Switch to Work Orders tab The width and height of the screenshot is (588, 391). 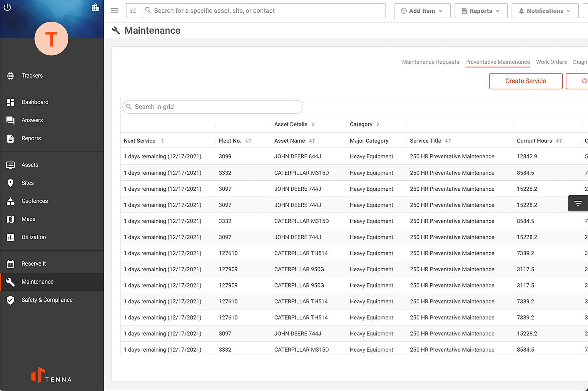click(x=551, y=62)
